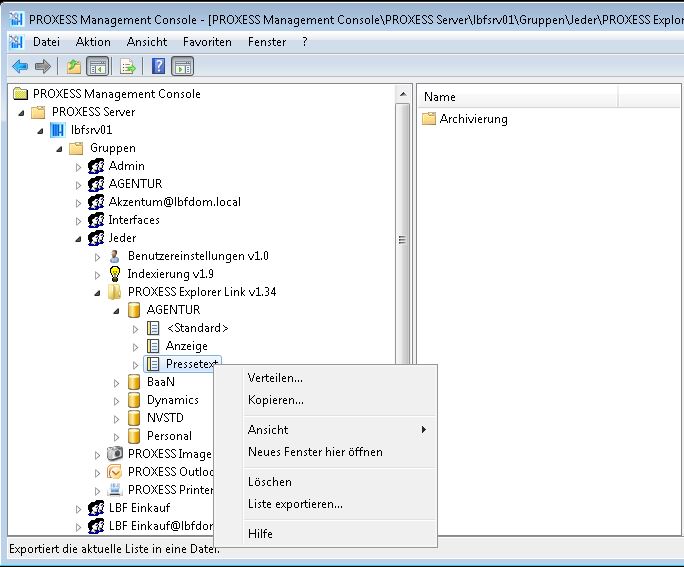Click the AGENTUR group people icon
Screen dimensions: 684x567
[x=96, y=184]
